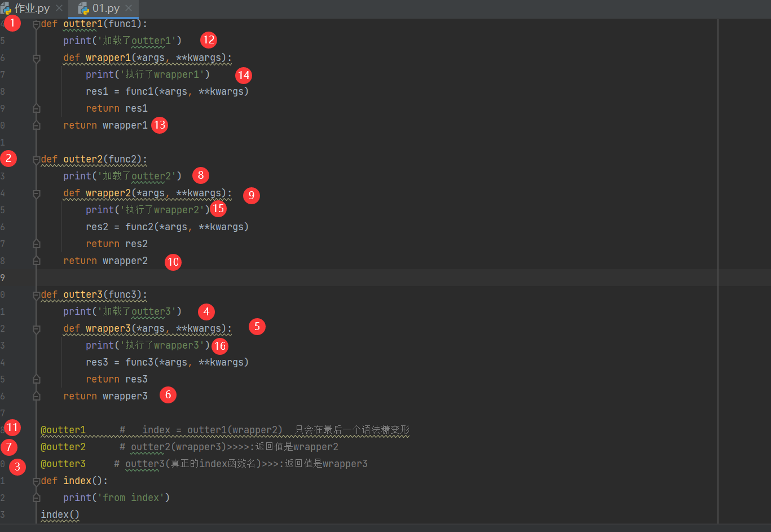Click the 'return res2' statement
This screenshot has height=532, width=771.
coord(117,244)
